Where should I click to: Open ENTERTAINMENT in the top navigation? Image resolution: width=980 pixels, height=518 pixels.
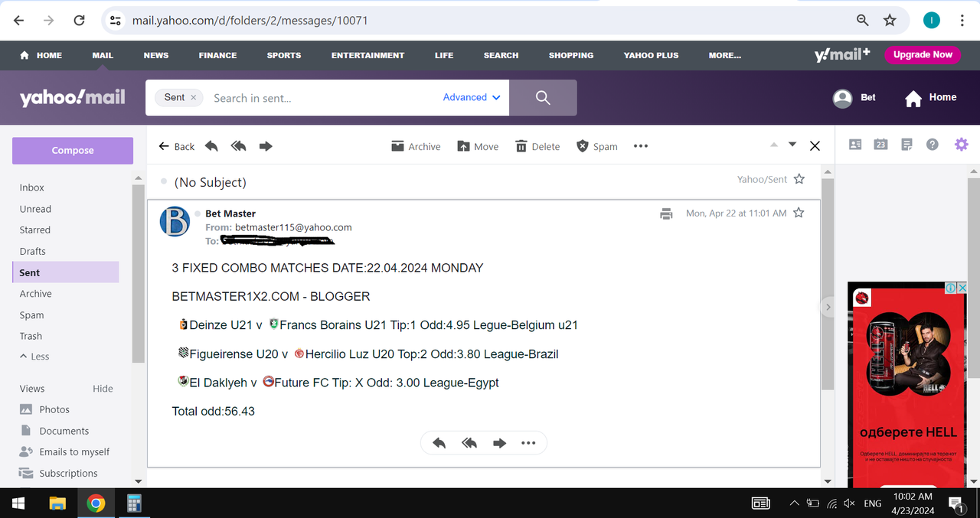point(367,55)
